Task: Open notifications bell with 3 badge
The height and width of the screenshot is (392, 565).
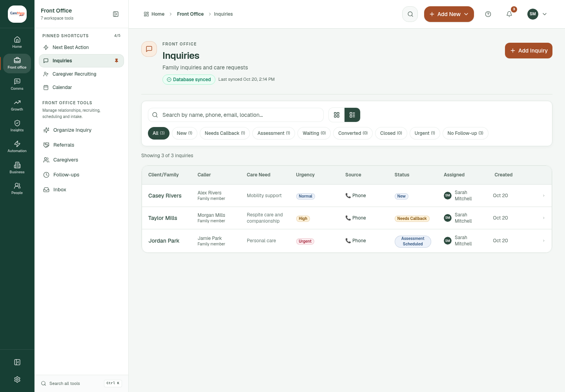Action: coord(509,14)
